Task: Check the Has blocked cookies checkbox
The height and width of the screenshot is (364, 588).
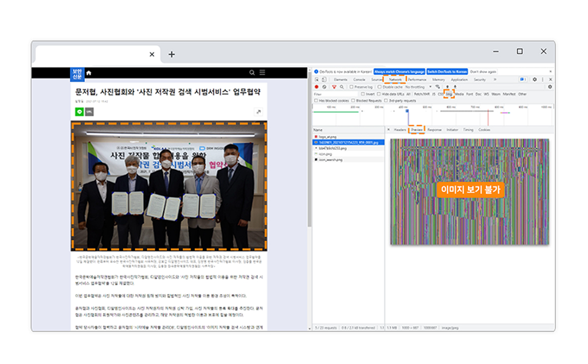Action: tap(316, 101)
